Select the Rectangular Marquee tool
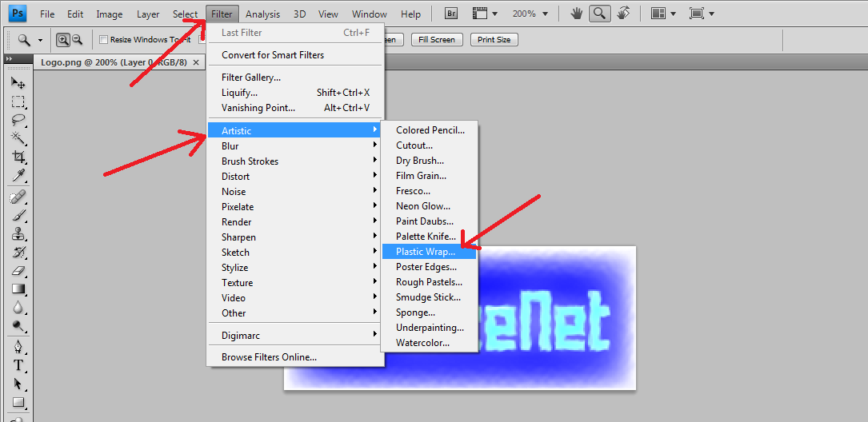Screen dimensions: 868x422 click(x=18, y=102)
